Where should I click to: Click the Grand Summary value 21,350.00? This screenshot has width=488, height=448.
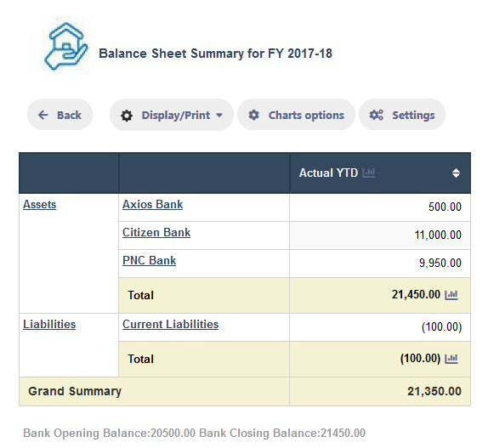(x=434, y=391)
